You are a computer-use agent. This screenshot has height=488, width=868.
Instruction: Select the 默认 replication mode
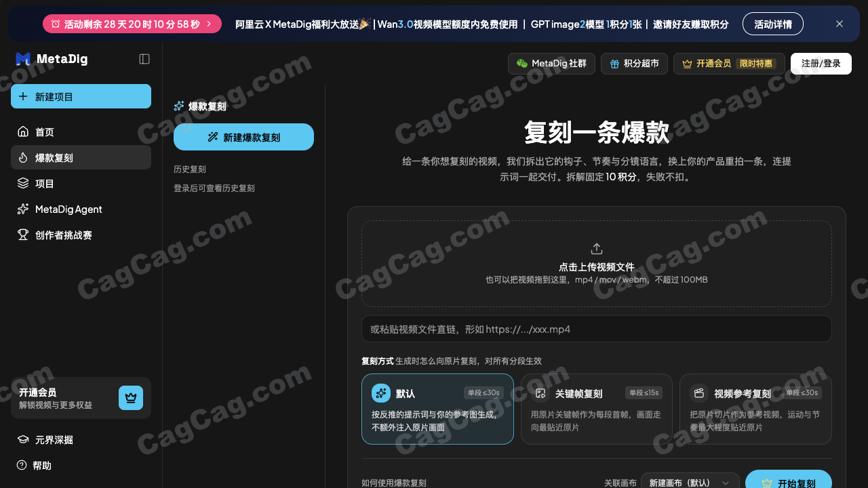(437, 409)
